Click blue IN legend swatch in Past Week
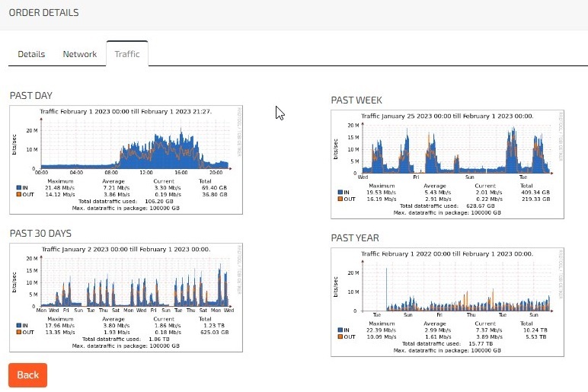The image size is (588, 392). click(x=340, y=192)
